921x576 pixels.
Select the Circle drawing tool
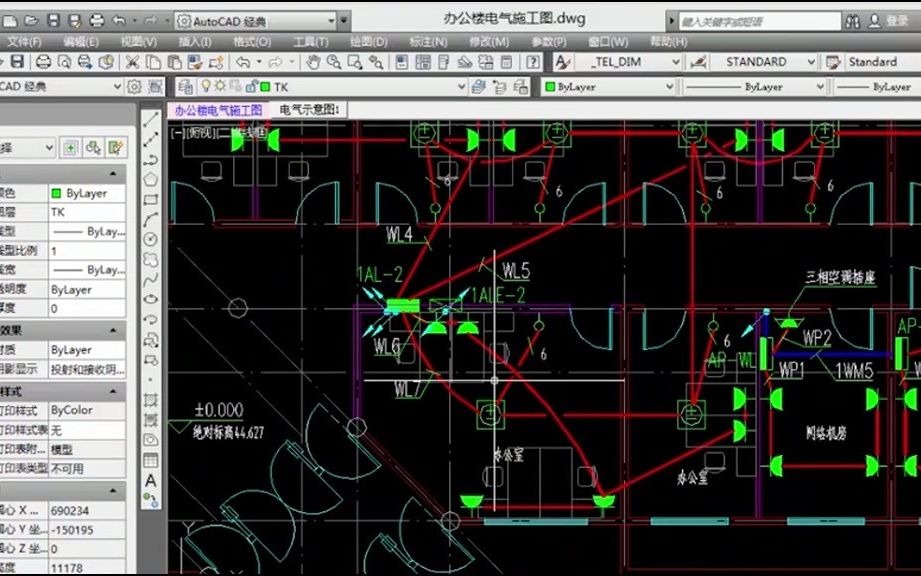click(150, 239)
